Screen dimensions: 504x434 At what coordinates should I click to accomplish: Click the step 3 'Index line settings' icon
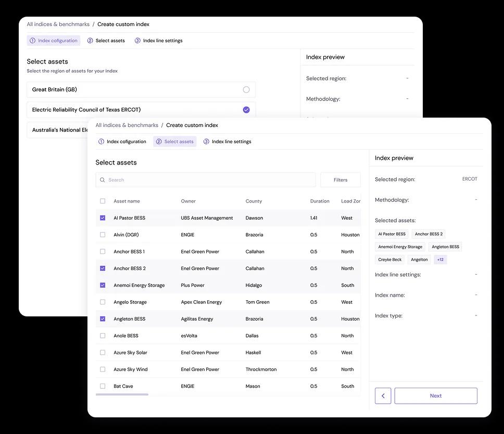tap(205, 141)
